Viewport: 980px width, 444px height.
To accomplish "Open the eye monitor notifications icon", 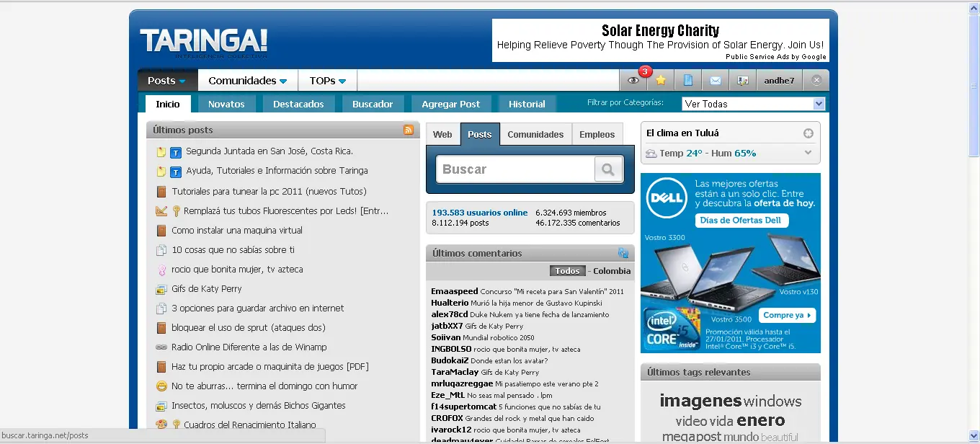I will [633, 81].
